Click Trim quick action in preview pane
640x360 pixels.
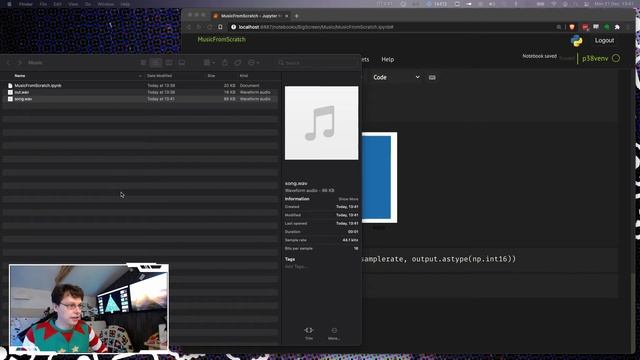[309, 333]
